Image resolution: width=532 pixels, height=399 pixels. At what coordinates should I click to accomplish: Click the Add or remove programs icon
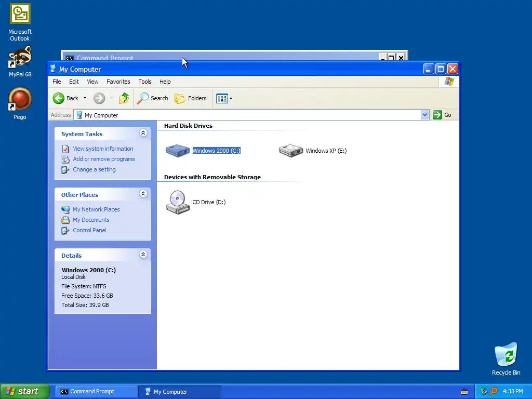65,159
